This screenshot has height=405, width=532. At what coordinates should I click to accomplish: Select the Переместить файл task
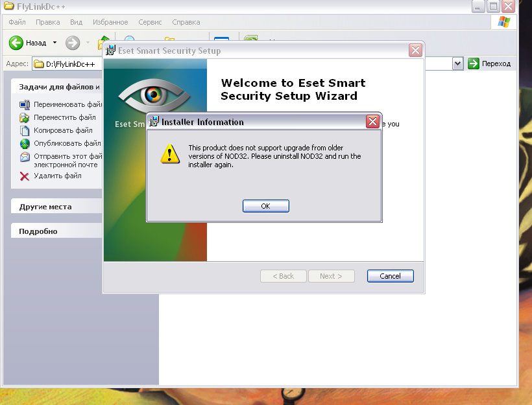pos(64,117)
